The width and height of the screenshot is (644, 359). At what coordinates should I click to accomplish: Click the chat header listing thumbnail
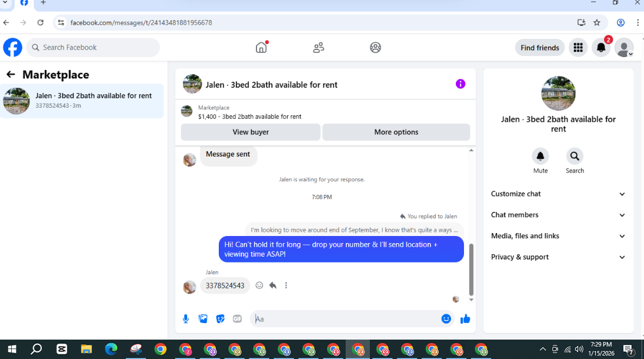pyautogui.click(x=192, y=84)
